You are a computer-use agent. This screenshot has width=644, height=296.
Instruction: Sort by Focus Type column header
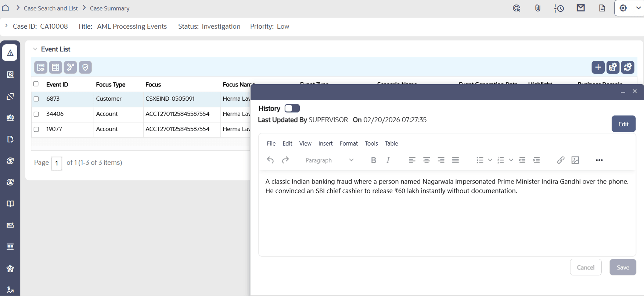pyautogui.click(x=111, y=85)
